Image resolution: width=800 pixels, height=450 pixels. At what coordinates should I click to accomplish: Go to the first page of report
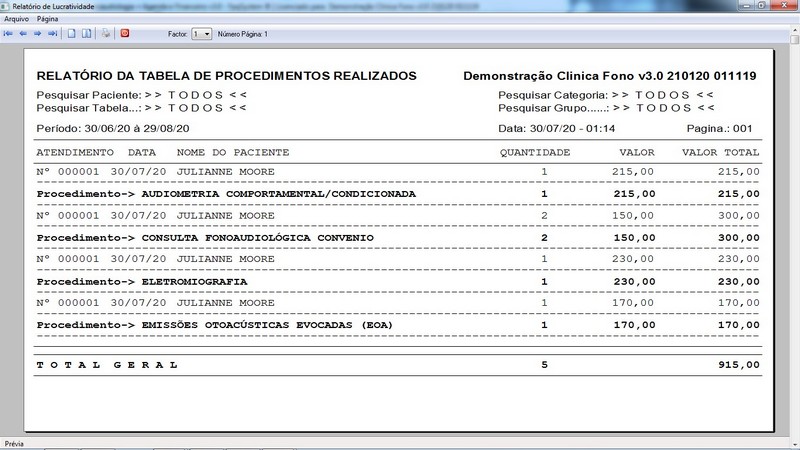coord(8,34)
